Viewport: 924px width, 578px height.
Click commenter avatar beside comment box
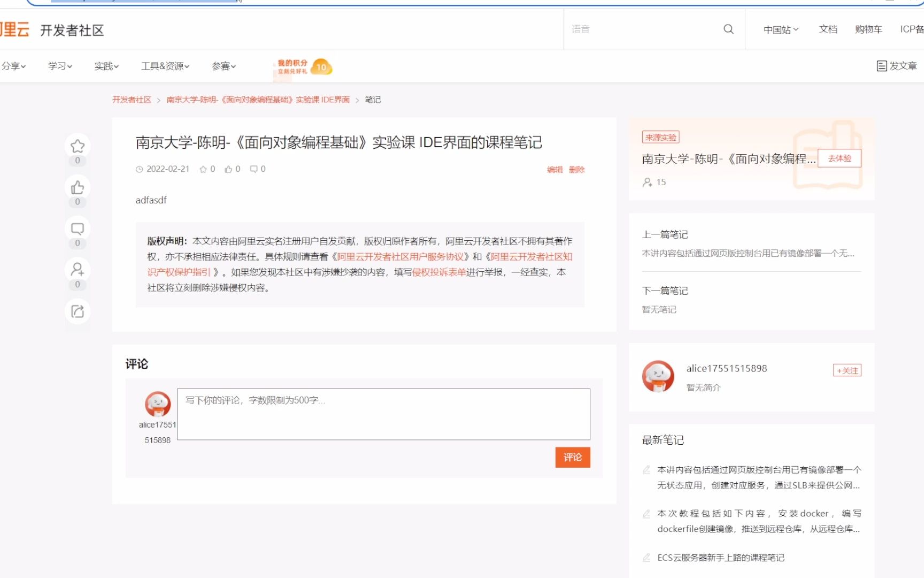pyautogui.click(x=158, y=404)
